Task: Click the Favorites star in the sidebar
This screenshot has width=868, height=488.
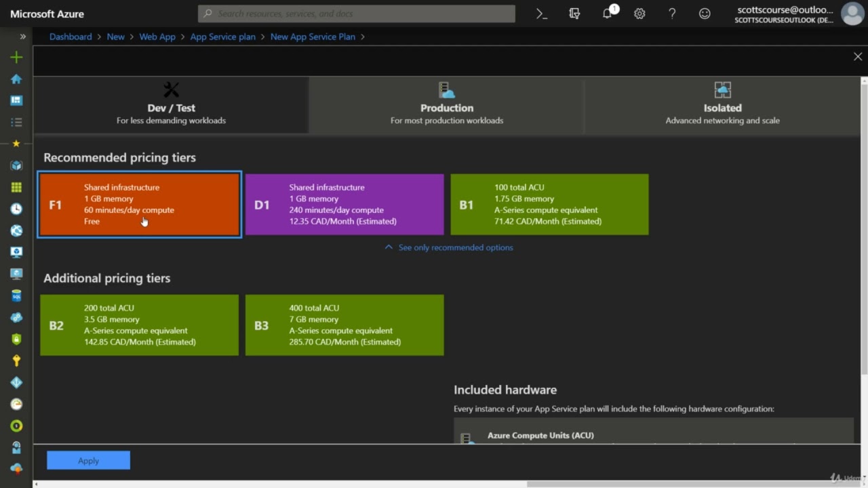Action: pyautogui.click(x=16, y=144)
